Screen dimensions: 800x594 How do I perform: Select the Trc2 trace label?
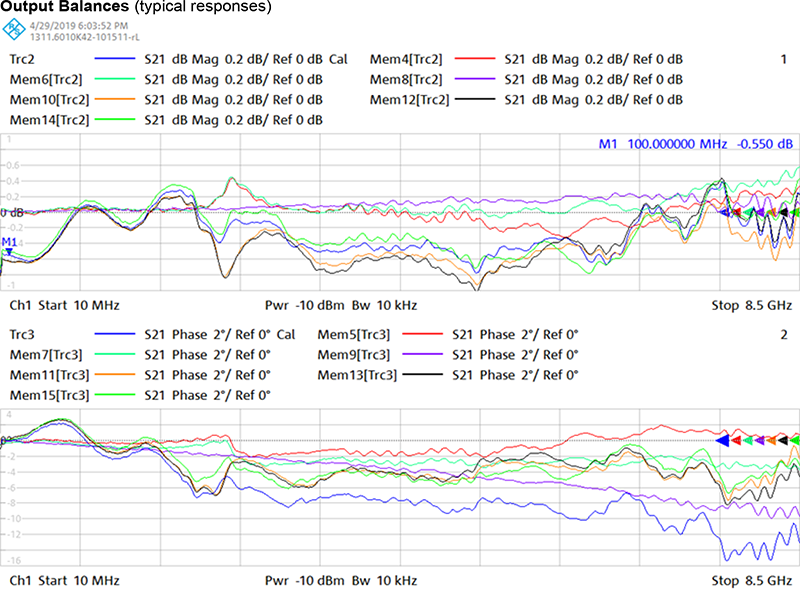point(26,59)
